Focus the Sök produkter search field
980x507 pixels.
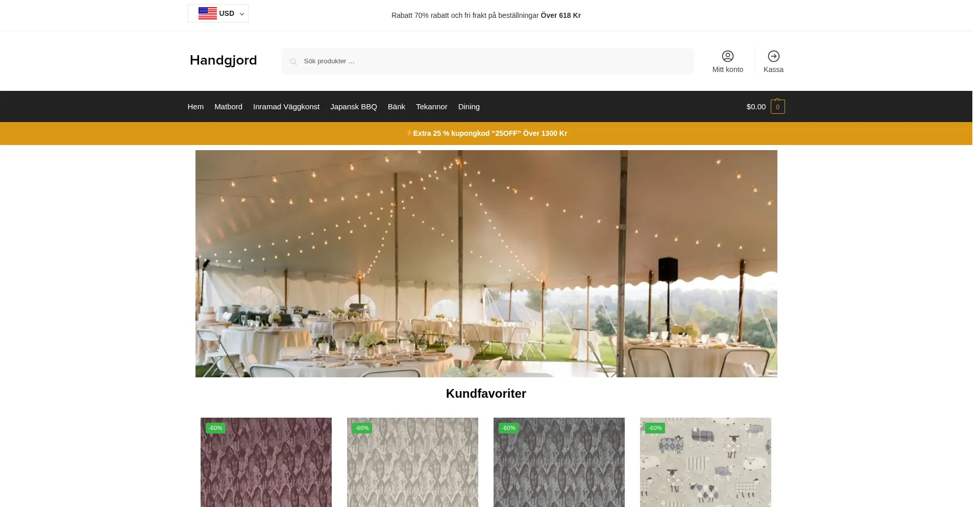click(x=487, y=61)
